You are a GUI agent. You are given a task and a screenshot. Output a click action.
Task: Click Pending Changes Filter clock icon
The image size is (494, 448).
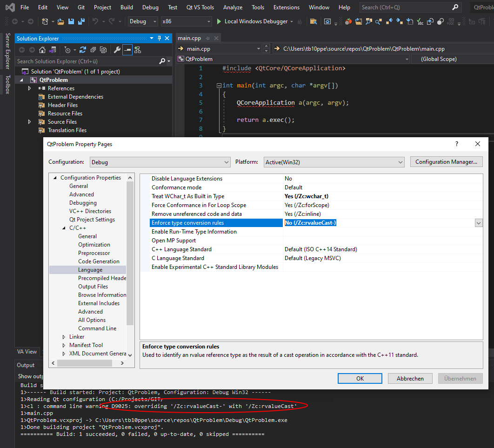(67, 50)
